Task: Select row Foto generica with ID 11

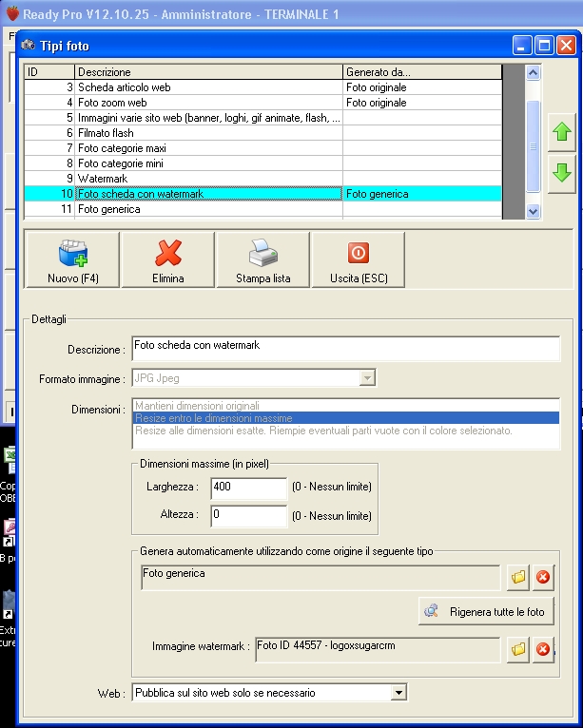Action: click(x=262, y=209)
